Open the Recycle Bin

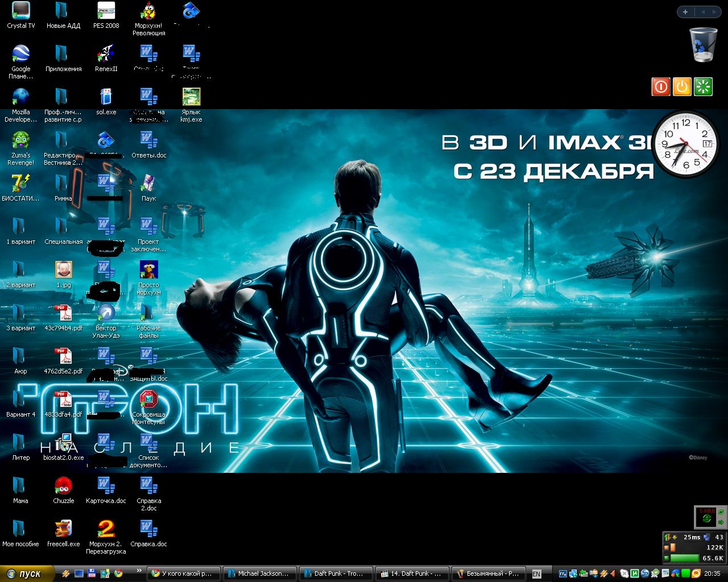(704, 44)
